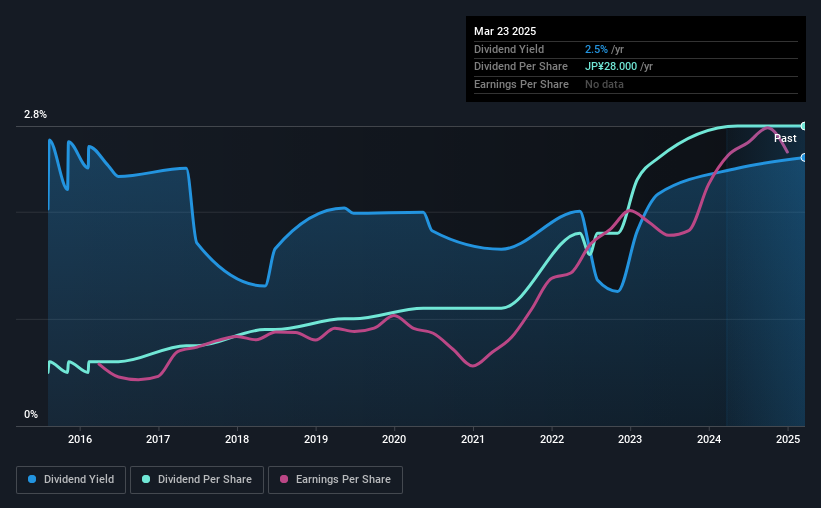Toggle the Dividend Yield legend button
This screenshot has width=821, height=508.
point(71,480)
